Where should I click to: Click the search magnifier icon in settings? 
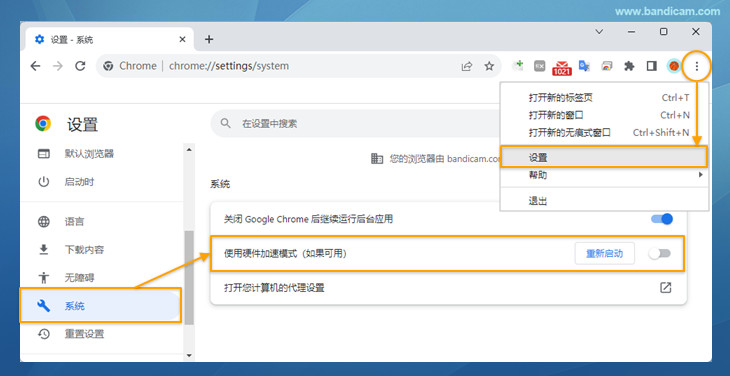click(x=226, y=123)
